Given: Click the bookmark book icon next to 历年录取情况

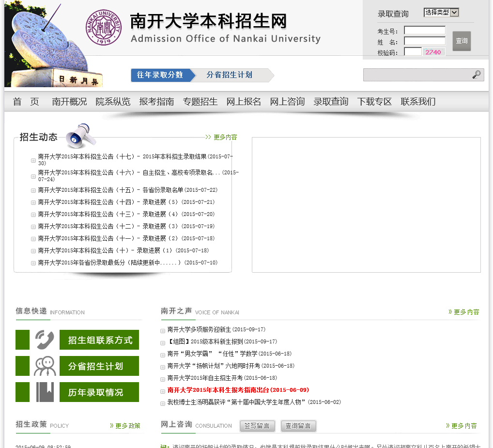Looking at the screenshot, I should [45, 392].
